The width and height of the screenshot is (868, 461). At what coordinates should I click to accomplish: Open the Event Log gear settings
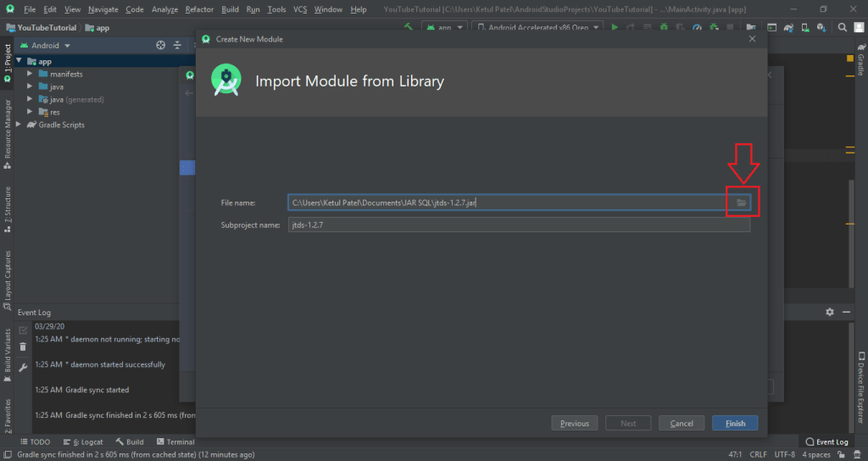pyautogui.click(x=830, y=312)
